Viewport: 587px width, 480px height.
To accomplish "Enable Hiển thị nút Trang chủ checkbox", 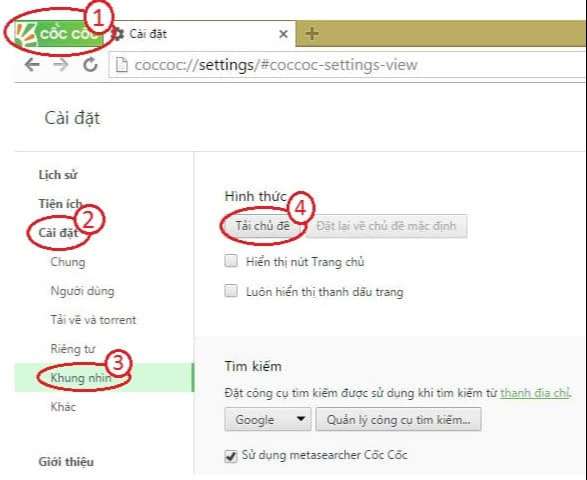I will 231,261.
